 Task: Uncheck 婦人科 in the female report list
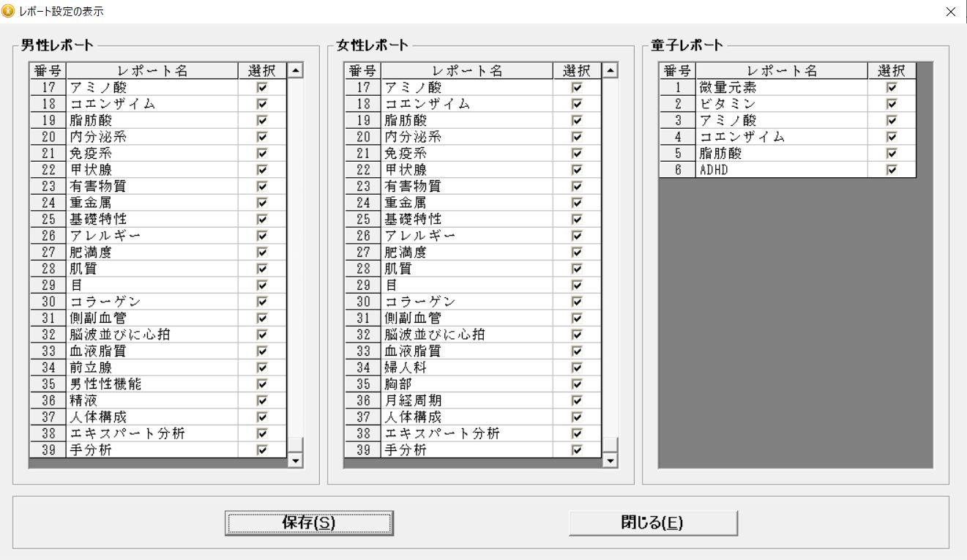pyautogui.click(x=577, y=367)
